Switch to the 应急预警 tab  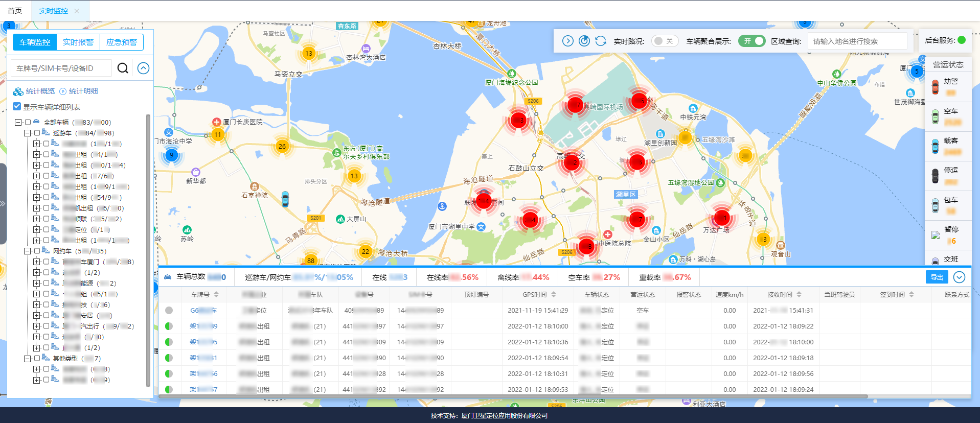tap(122, 42)
